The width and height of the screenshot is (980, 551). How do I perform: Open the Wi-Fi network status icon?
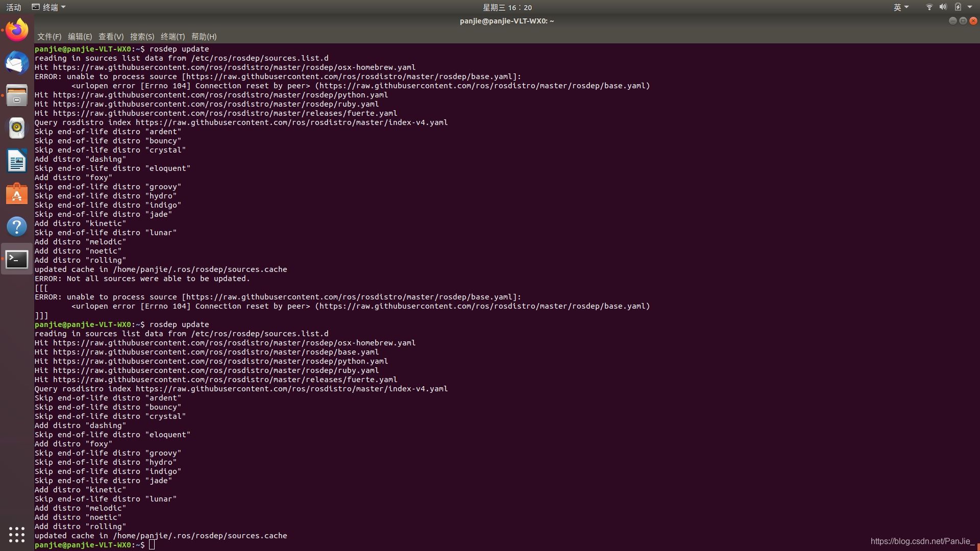pyautogui.click(x=929, y=7)
